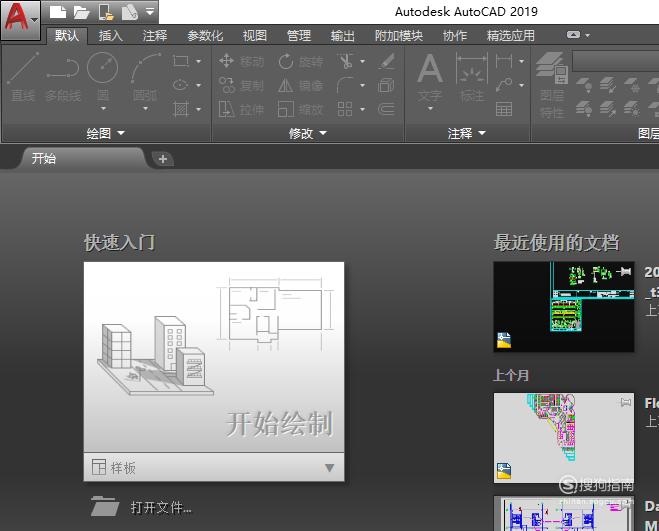This screenshot has height=531, width=659.
Task: Expand the Hatch tool dropdown arrow
Action: [x=199, y=109]
